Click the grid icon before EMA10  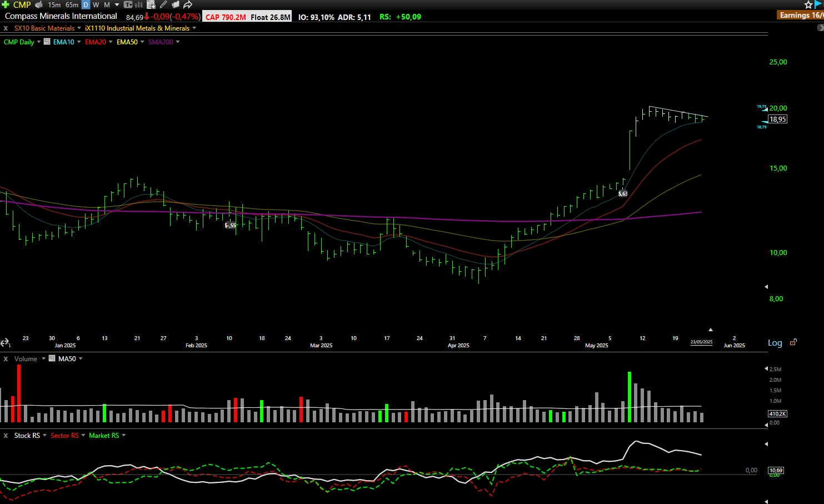point(47,42)
